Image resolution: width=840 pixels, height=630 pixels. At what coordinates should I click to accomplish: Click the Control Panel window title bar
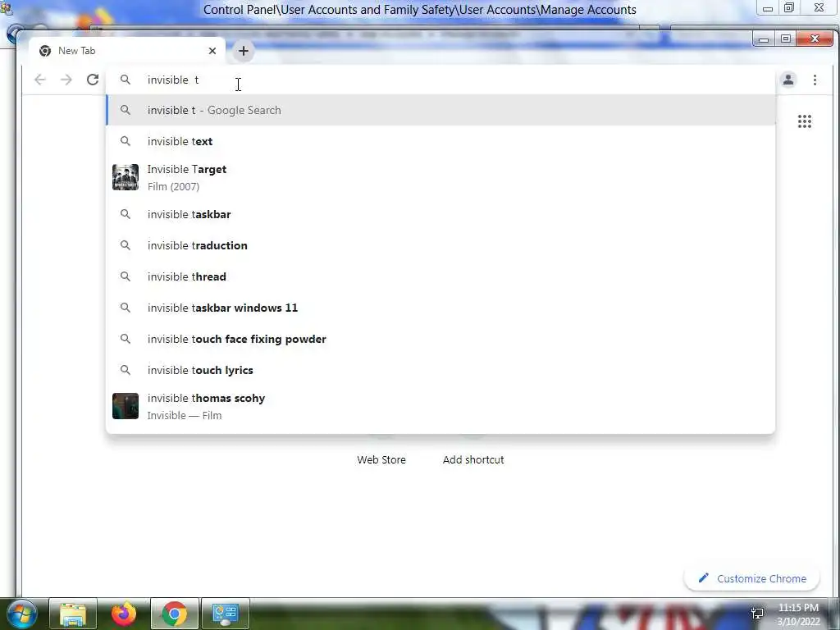pyautogui.click(x=419, y=10)
